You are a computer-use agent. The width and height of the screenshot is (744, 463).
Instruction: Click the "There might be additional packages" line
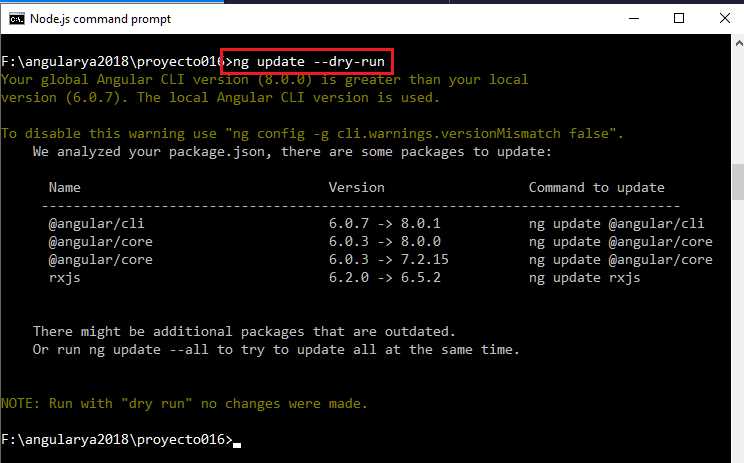[x=244, y=332]
